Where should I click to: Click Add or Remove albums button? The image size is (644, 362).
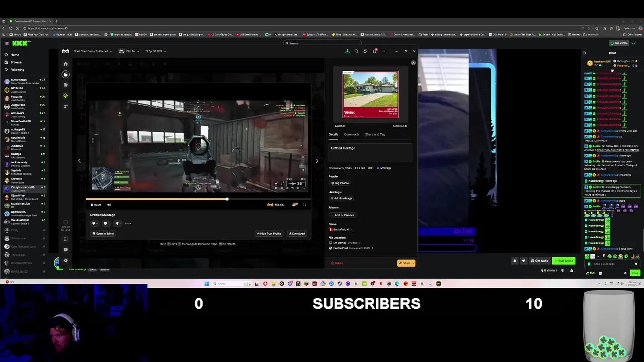pyautogui.click(x=342, y=215)
